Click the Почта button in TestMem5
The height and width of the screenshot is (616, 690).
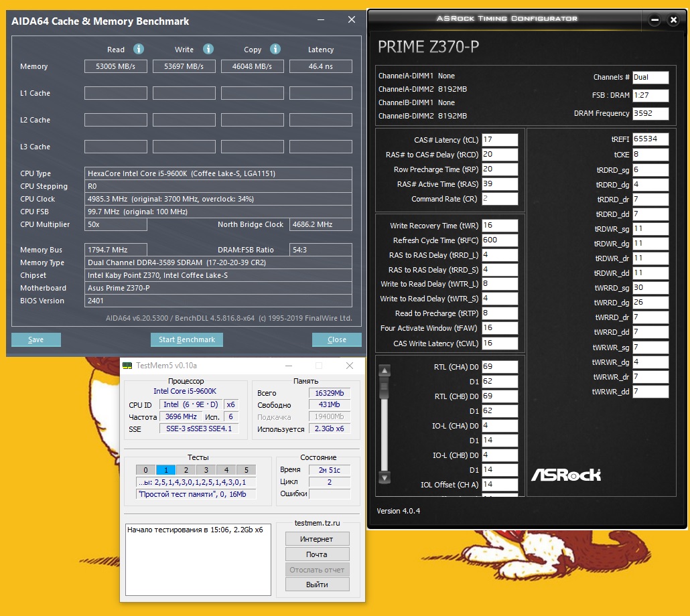click(318, 554)
